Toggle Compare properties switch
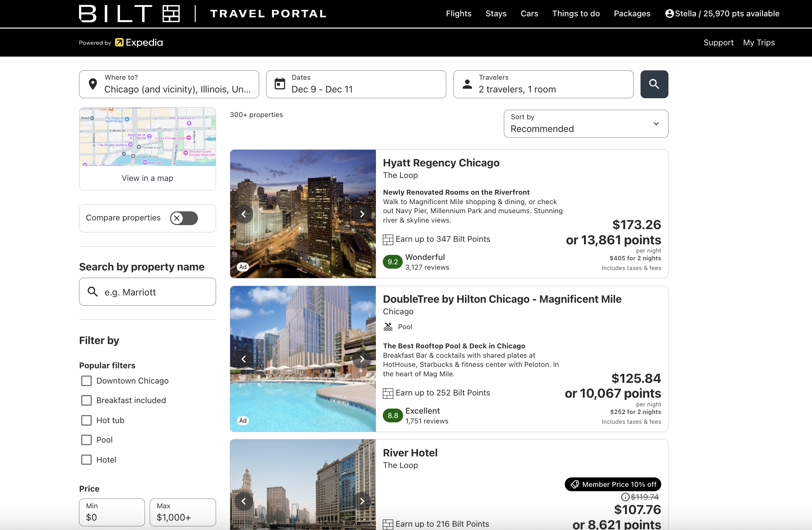The image size is (812, 530). [184, 218]
